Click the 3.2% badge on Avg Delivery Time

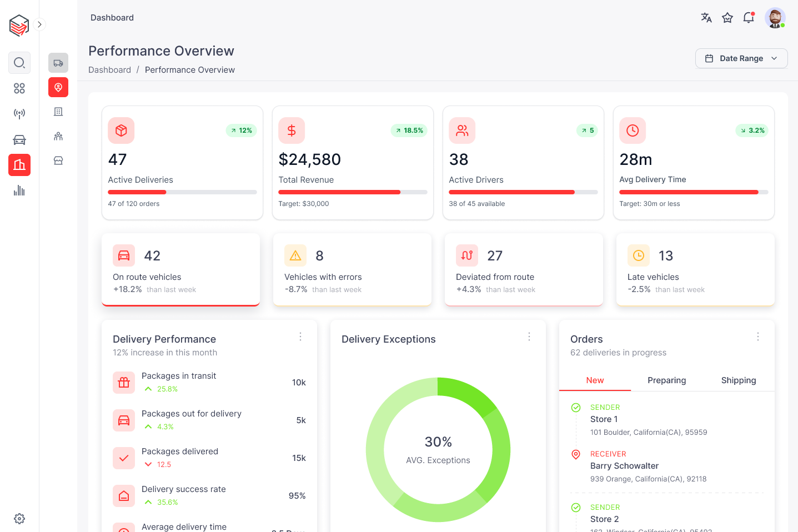(752, 131)
